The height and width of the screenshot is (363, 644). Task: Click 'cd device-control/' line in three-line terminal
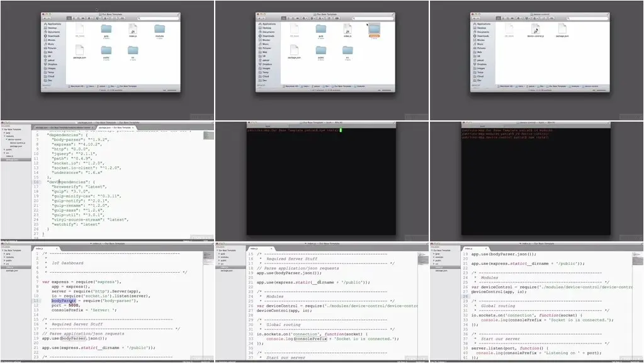pos(505,134)
